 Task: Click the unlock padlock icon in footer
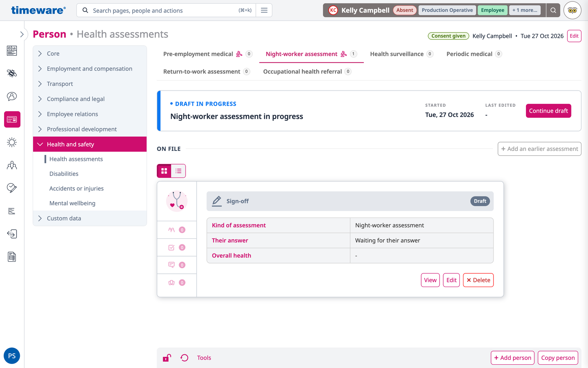click(x=167, y=358)
